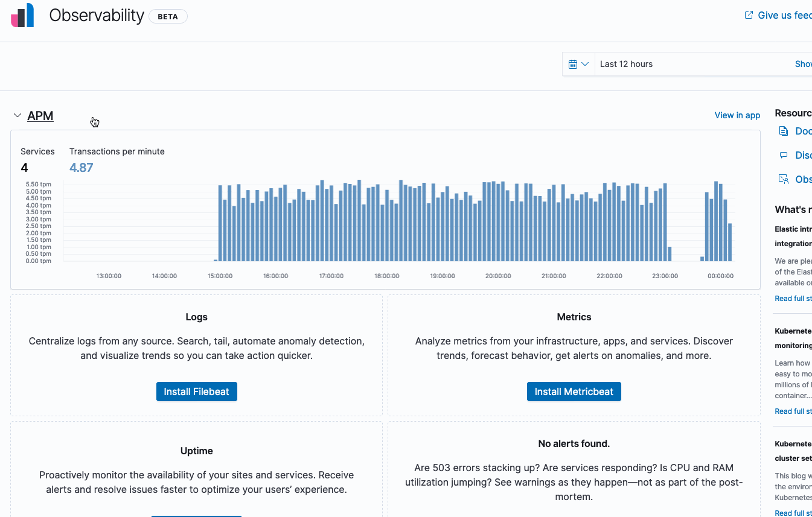Click Read full story under the container article
The height and width of the screenshot is (517, 812).
pyautogui.click(x=793, y=411)
